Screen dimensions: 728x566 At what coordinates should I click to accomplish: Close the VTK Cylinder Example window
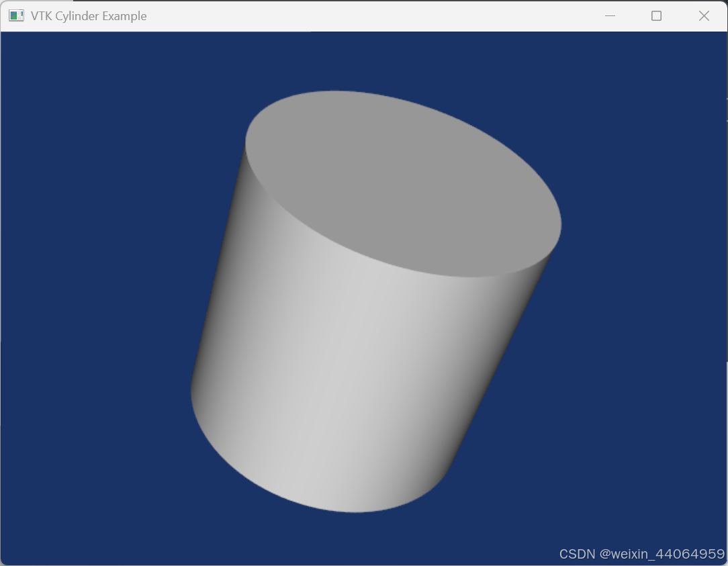pyautogui.click(x=703, y=15)
